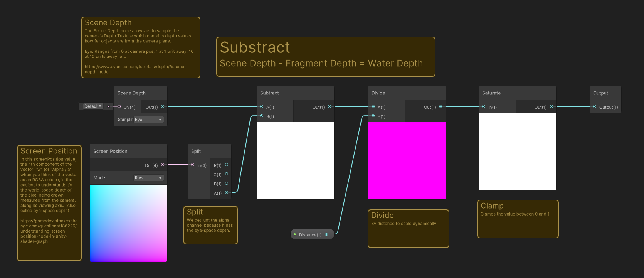Click the Saturate Out(1) output port
Image resolution: width=644 pixels, height=278 pixels.
click(x=552, y=106)
